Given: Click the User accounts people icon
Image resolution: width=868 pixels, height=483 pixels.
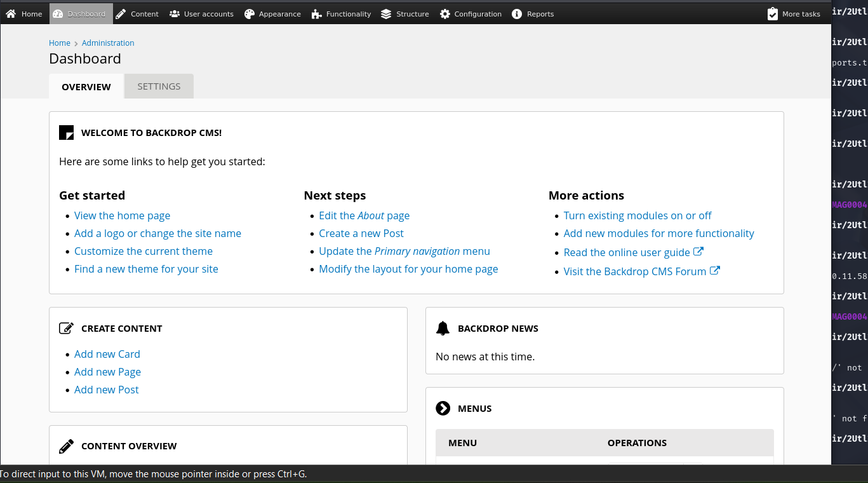Looking at the screenshot, I should click(174, 14).
